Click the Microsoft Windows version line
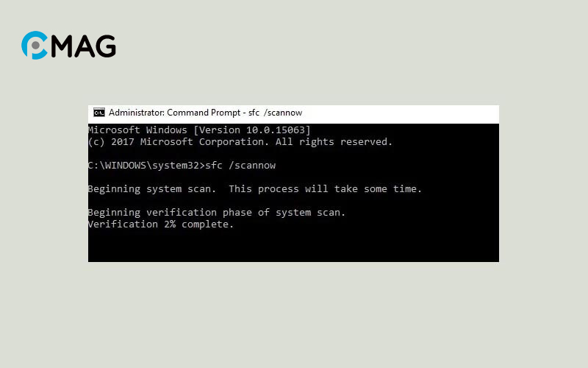Screen dimensions: 588x368 [199, 130]
